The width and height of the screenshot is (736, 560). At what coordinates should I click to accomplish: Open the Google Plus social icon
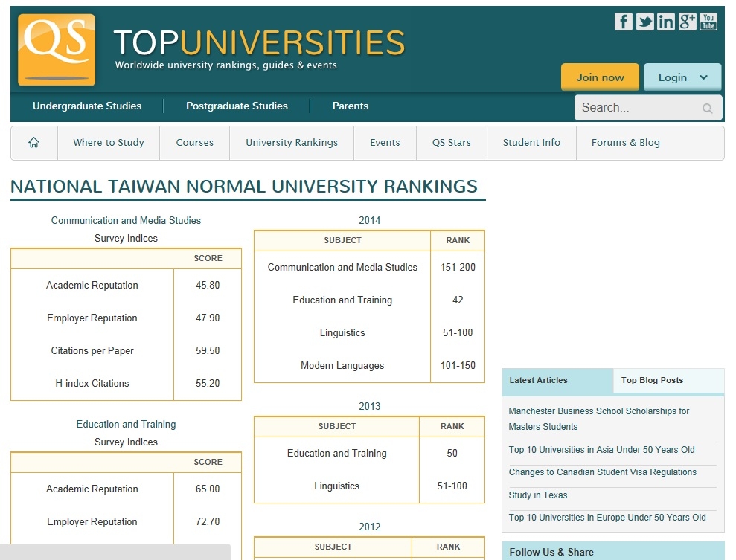(687, 22)
